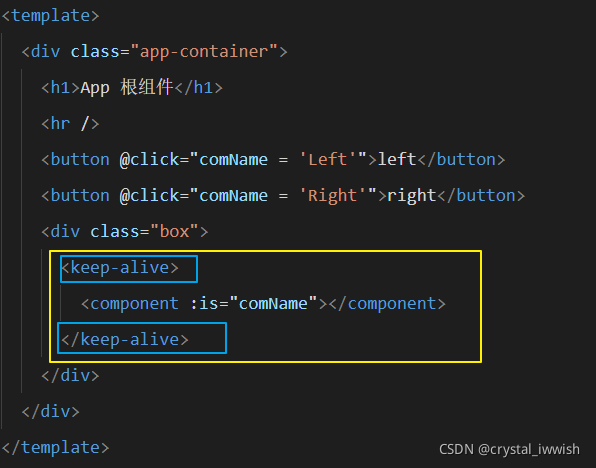This screenshot has height=468, width=596.
Task: Click the App 根组件 heading text
Action: pyautogui.click(x=127, y=87)
